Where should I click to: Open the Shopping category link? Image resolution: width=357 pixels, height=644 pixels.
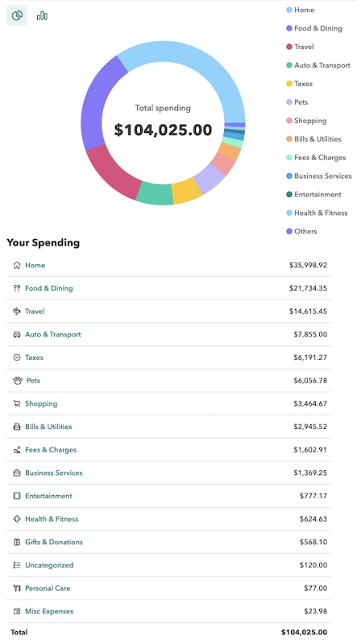click(x=41, y=404)
